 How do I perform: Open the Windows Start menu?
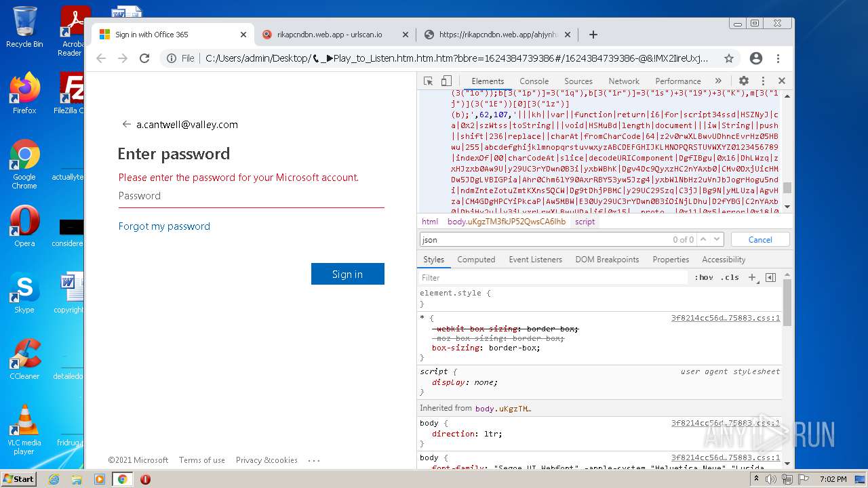click(18, 479)
